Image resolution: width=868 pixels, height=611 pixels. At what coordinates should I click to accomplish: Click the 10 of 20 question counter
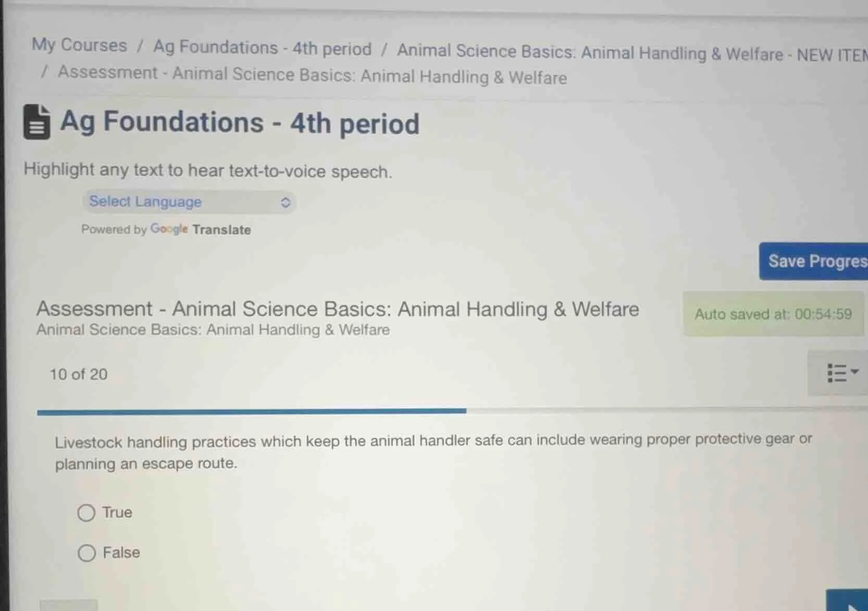pos(78,374)
